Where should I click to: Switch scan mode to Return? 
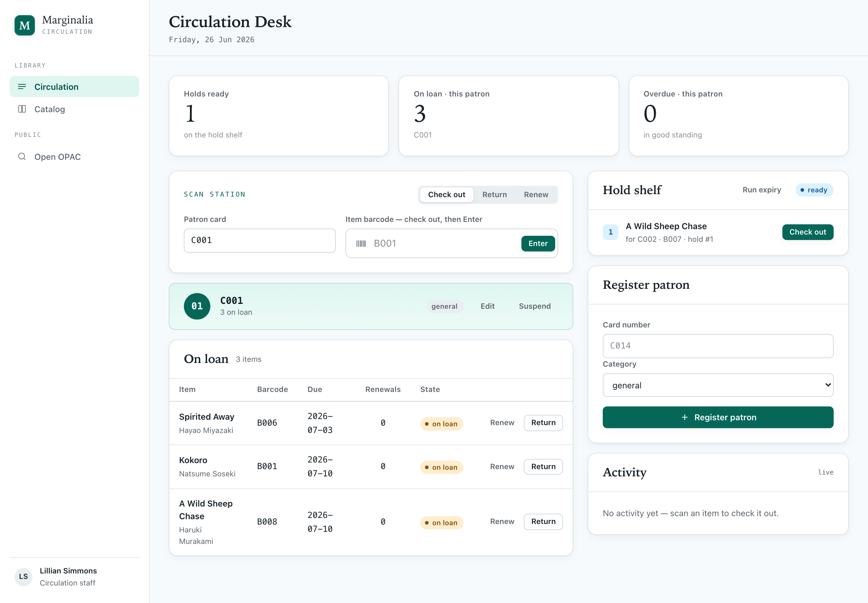coord(495,194)
